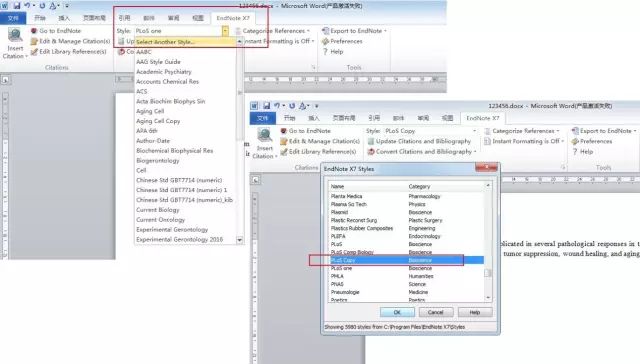Open the PLoS one style dropdown arrow

pos(225,31)
